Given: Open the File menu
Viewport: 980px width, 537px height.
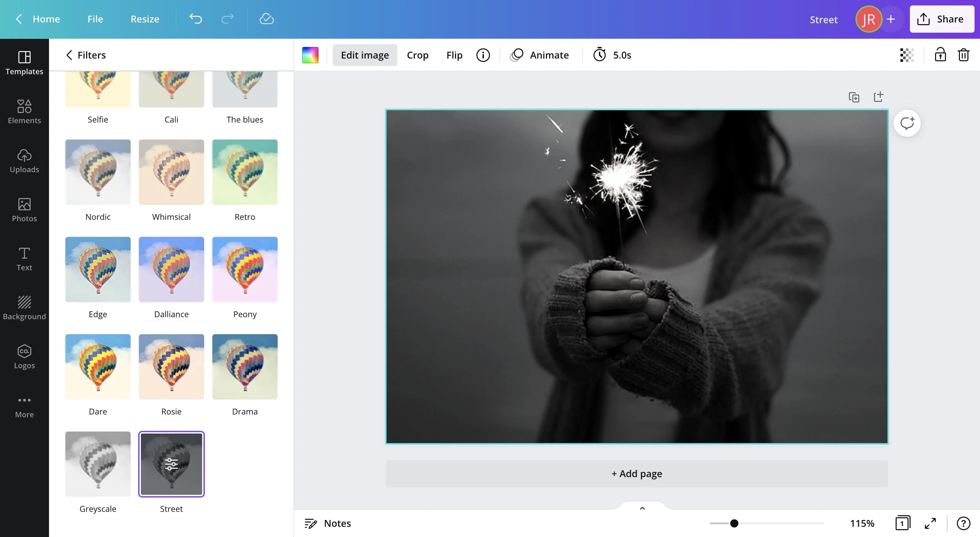Looking at the screenshot, I should pyautogui.click(x=95, y=19).
